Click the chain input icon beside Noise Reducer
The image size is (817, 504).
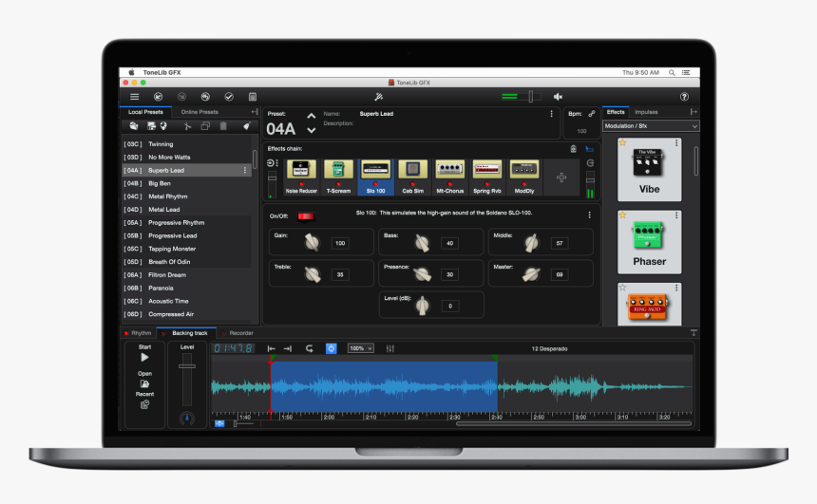pyautogui.click(x=272, y=163)
